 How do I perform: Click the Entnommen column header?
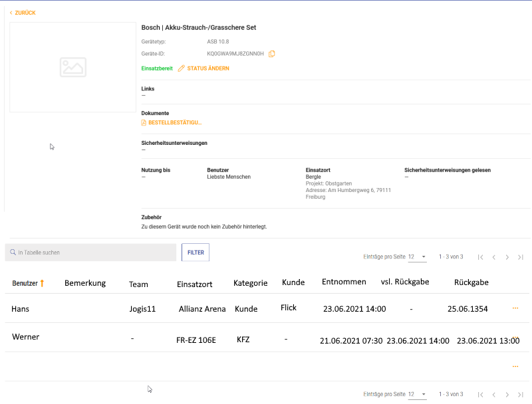pos(344,282)
